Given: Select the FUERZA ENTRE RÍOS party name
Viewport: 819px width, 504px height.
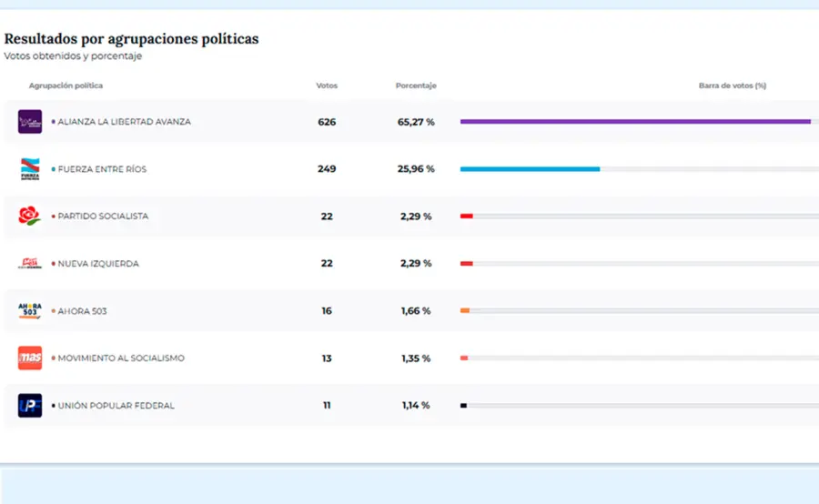Looking at the screenshot, I should (102, 169).
